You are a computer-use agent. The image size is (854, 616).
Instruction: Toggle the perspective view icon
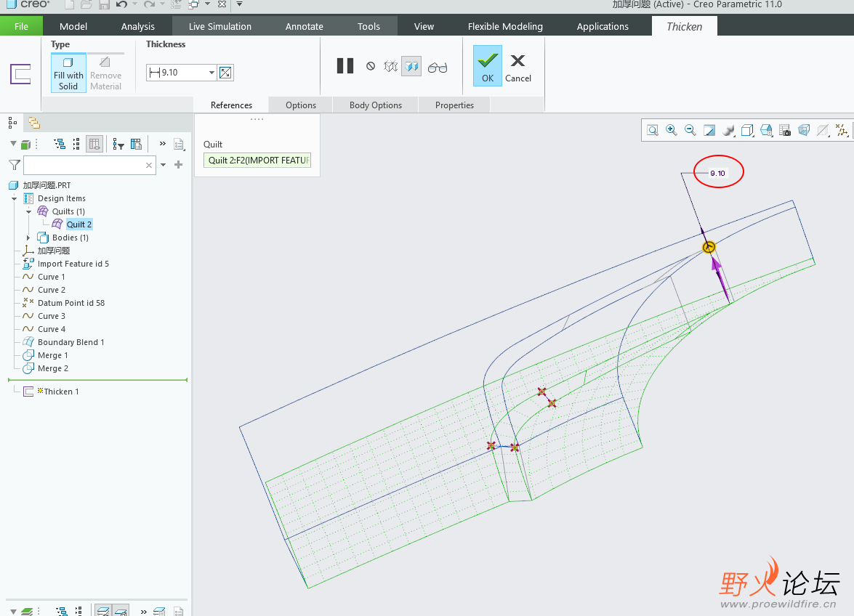(804, 130)
